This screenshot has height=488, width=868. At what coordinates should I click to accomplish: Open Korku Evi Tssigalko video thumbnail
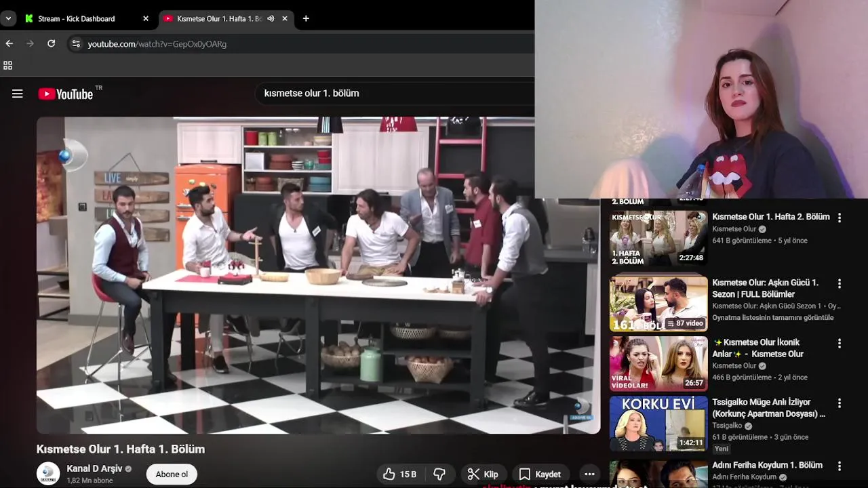pos(658,424)
